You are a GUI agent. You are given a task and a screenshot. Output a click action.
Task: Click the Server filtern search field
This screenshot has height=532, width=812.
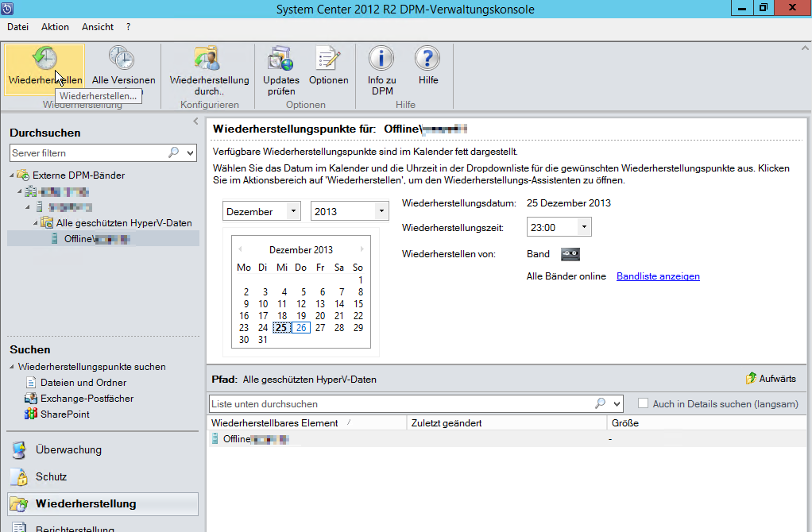pos(89,152)
